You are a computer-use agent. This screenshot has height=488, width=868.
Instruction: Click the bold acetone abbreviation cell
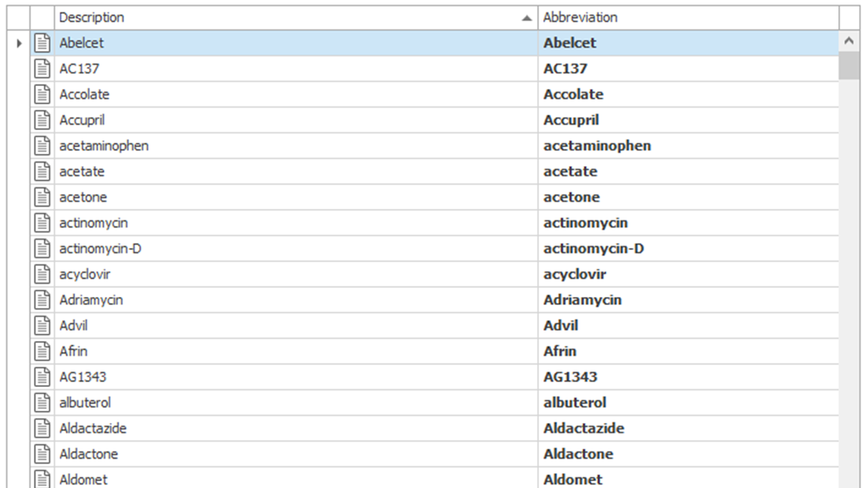click(x=688, y=197)
